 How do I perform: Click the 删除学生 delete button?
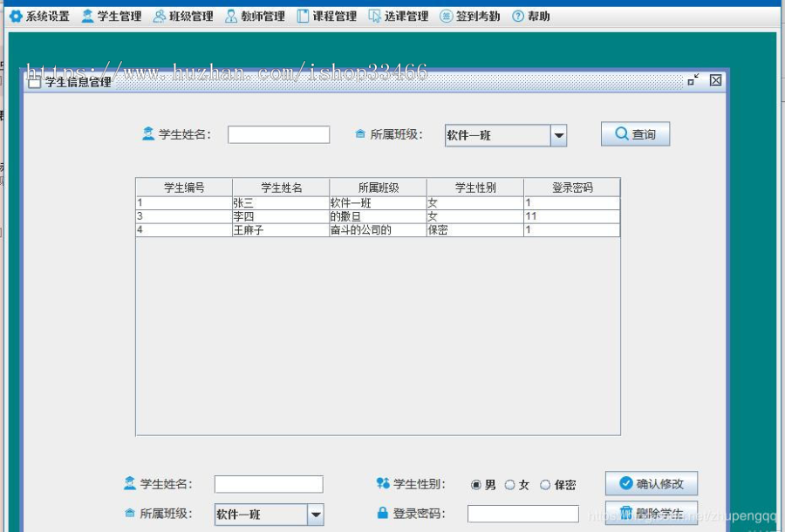[x=652, y=514]
